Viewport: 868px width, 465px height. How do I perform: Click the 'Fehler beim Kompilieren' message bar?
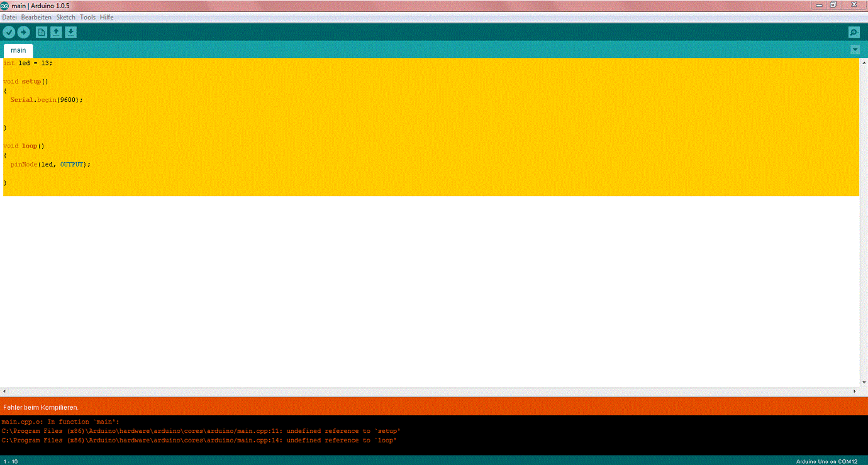tap(38, 407)
